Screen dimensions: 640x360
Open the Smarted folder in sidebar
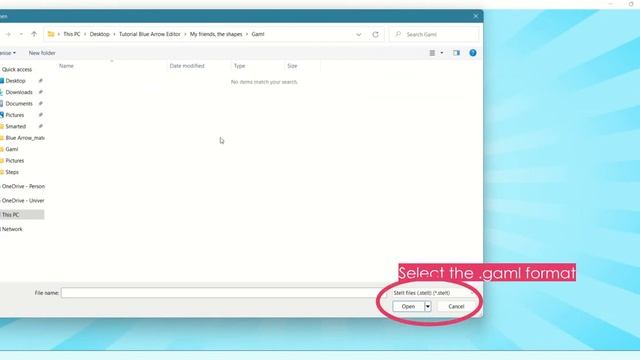pos(16,127)
